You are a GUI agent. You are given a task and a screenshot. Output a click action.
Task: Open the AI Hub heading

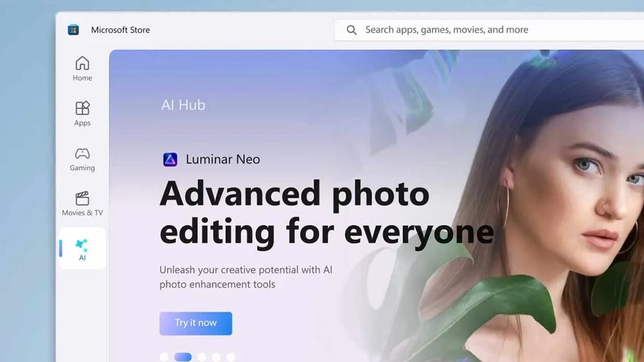tap(183, 105)
